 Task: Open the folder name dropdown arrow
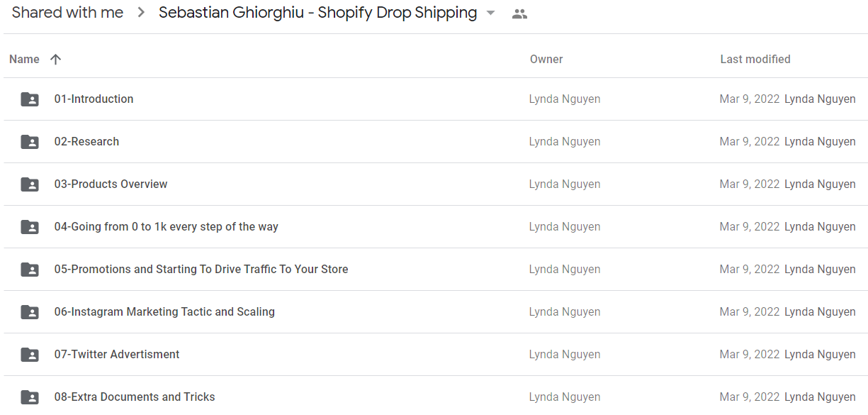pyautogui.click(x=490, y=13)
